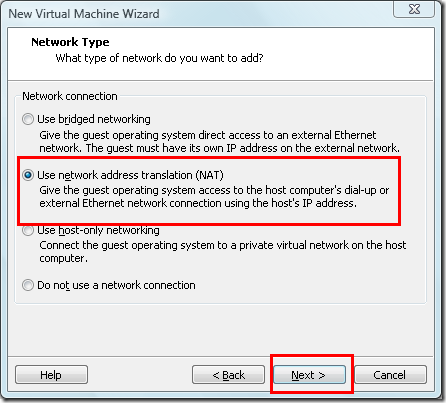Go to previous step with Back
Screen dimensions: 446x403
(x=228, y=375)
